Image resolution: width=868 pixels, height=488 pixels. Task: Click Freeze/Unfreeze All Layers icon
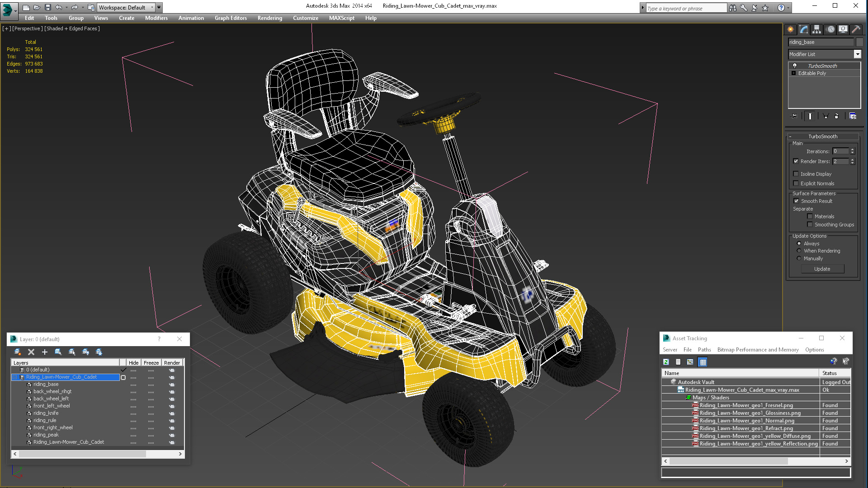click(99, 352)
